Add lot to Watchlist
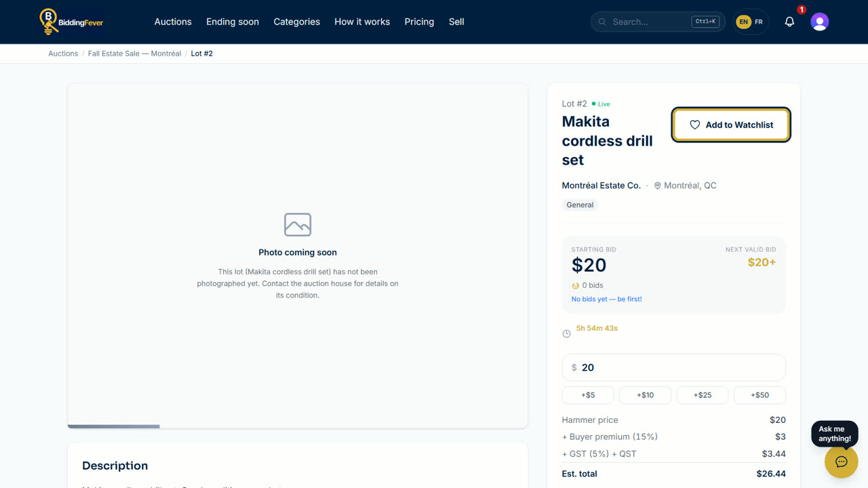 tap(731, 125)
